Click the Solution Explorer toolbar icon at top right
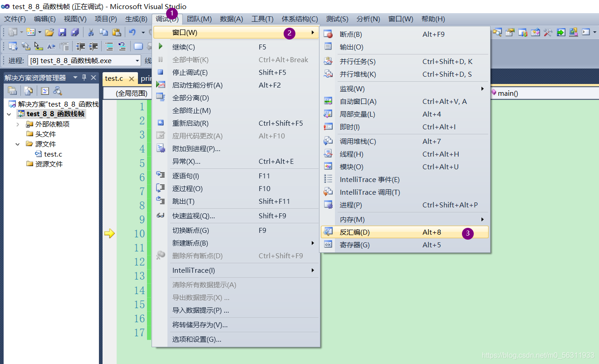This screenshot has width=599, height=364. [497, 32]
